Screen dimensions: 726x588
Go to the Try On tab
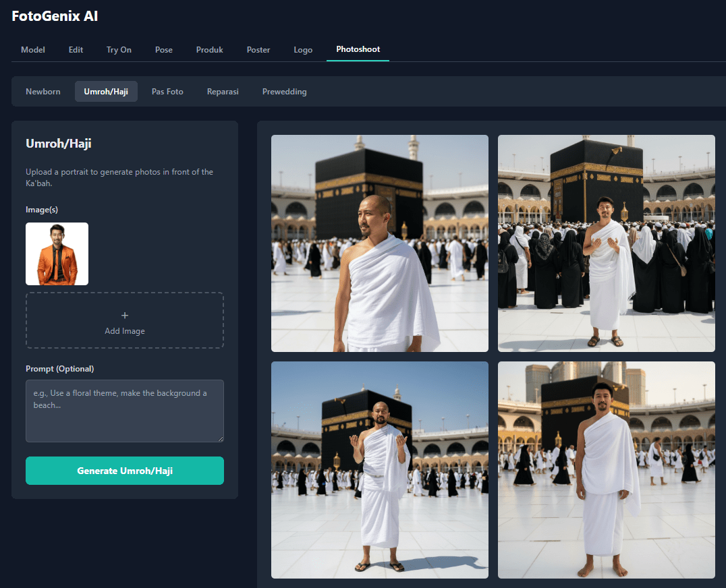(119, 50)
